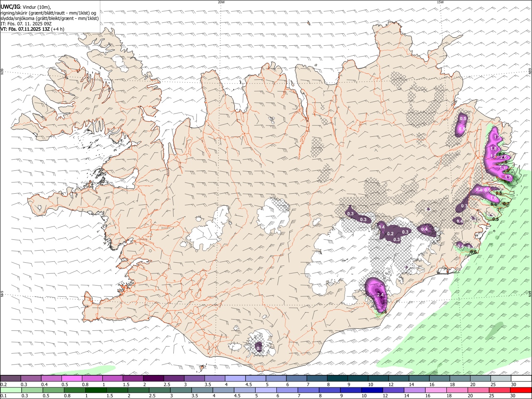Click the '1.8' value on the east coast
The height and width of the screenshot is (399, 532).
click(x=494, y=148)
